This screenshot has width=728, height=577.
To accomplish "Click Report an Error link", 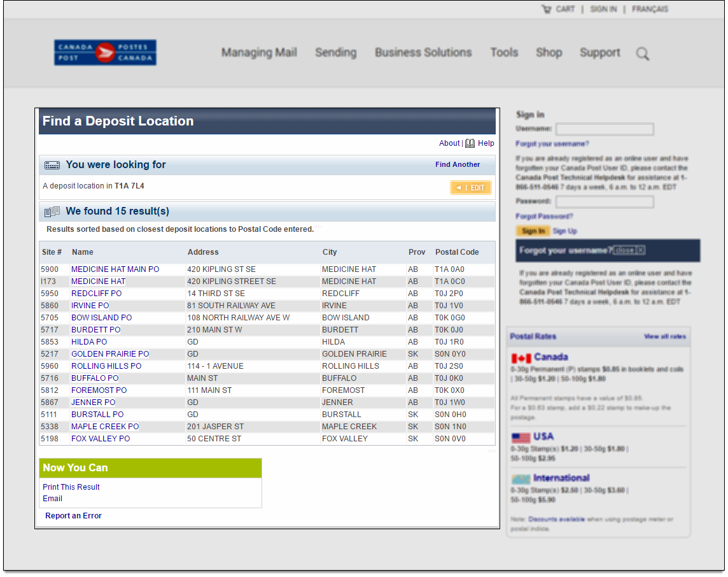I will tap(73, 516).
